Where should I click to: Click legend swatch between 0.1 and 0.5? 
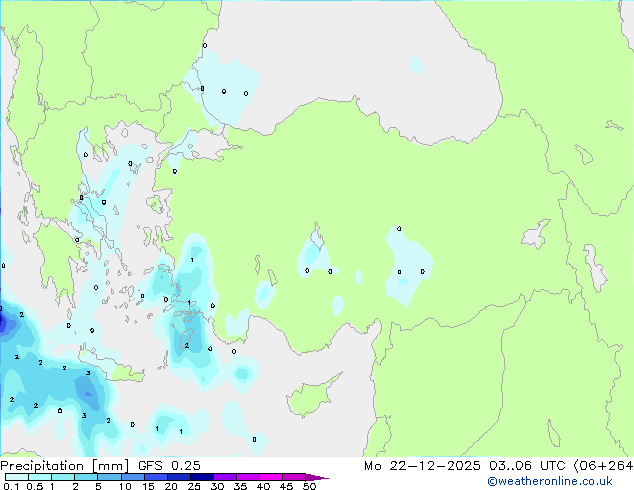17,477
